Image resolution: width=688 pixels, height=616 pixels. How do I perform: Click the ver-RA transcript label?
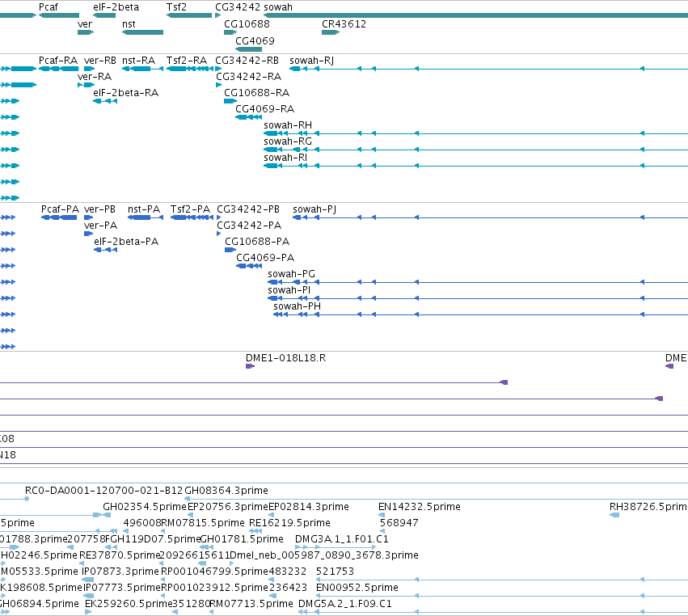95,77
